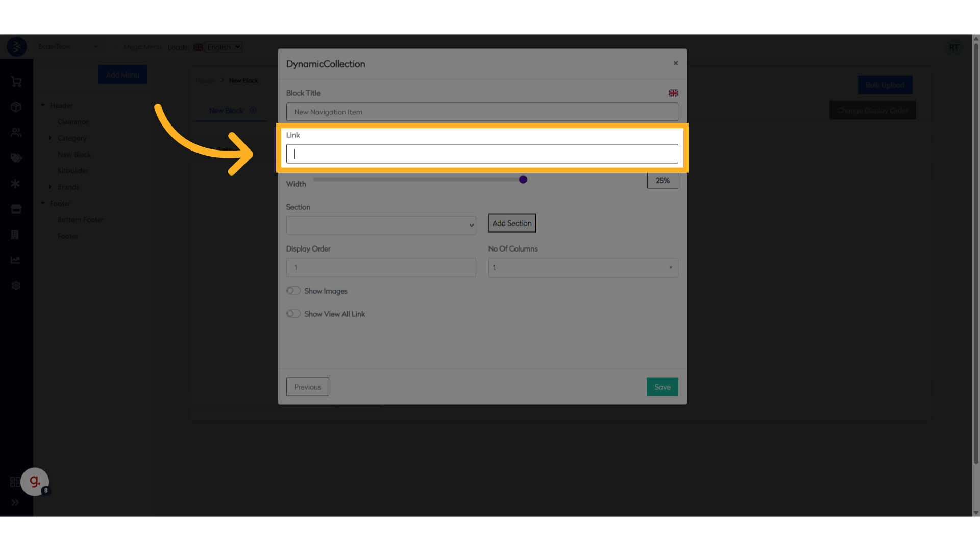Image resolution: width=980 pixels, height=551 pixels.
Task: Enable the Show View All Link toggle
Action: (293, 313)
